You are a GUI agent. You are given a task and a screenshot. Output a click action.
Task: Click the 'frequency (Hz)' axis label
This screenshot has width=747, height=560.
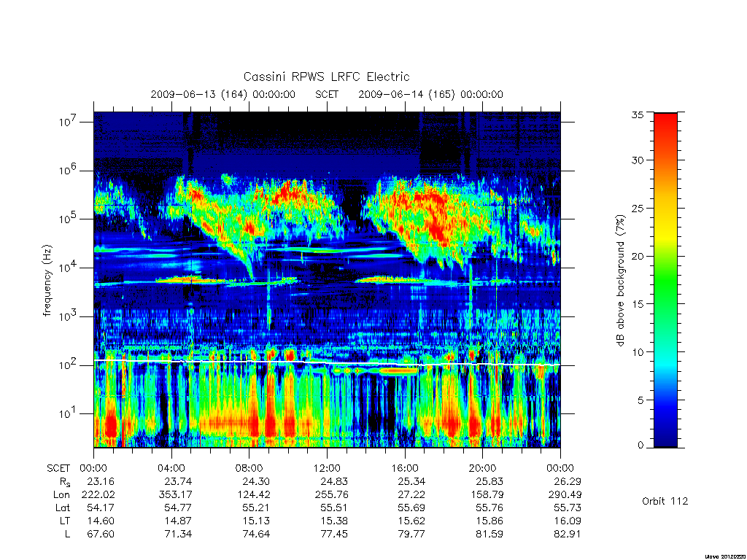(x=47, y=280)
